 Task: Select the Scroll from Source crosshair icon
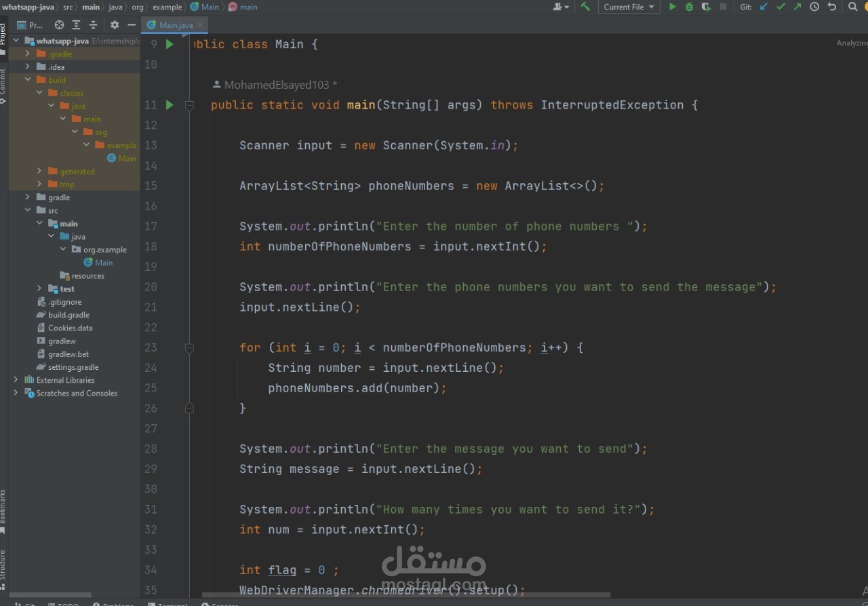tap(58, 25)
